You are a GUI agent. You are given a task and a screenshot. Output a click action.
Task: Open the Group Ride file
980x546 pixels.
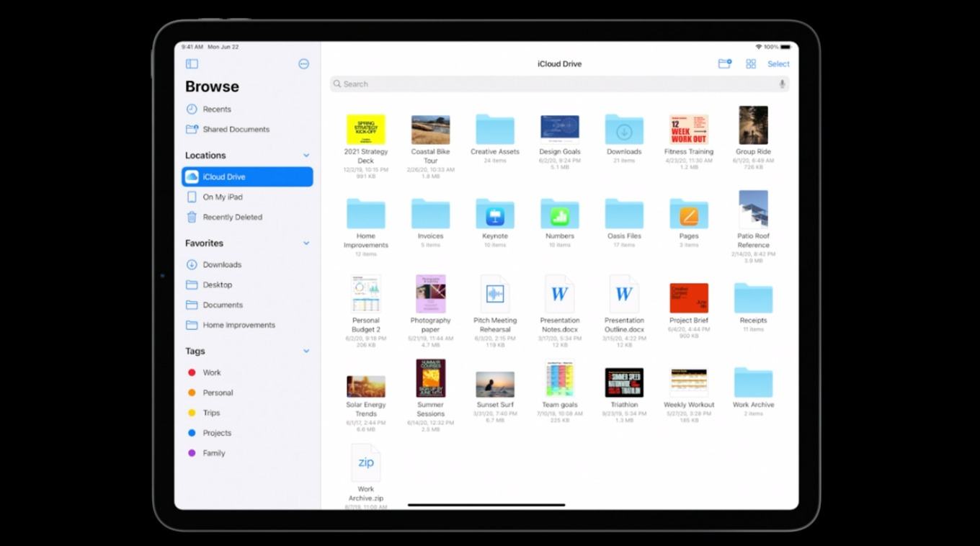754,126
